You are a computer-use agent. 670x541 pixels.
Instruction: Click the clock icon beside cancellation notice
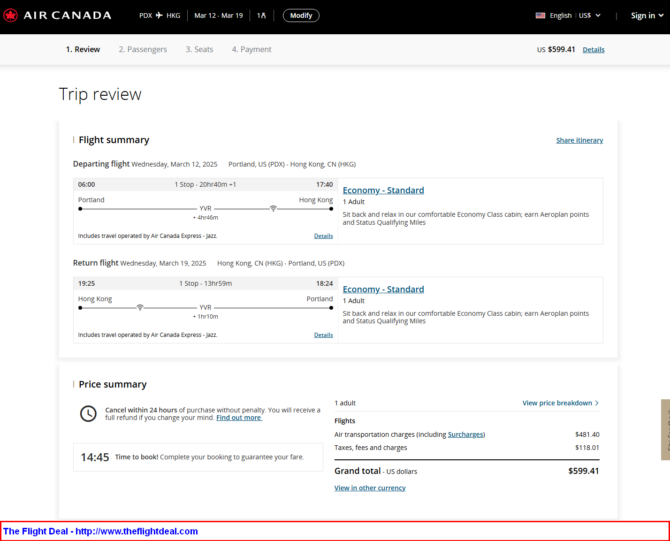(88, 414)
